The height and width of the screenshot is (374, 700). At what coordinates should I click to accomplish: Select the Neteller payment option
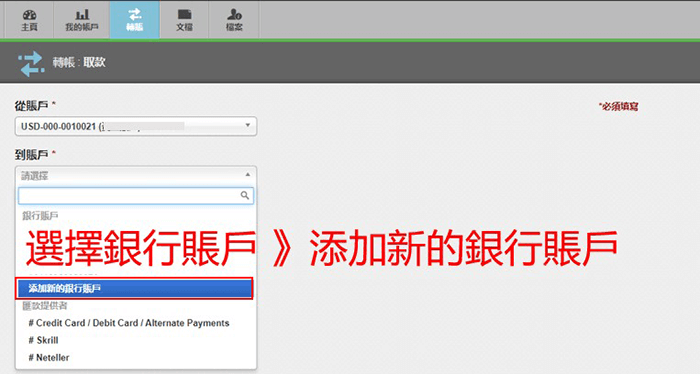pos(49,357)
